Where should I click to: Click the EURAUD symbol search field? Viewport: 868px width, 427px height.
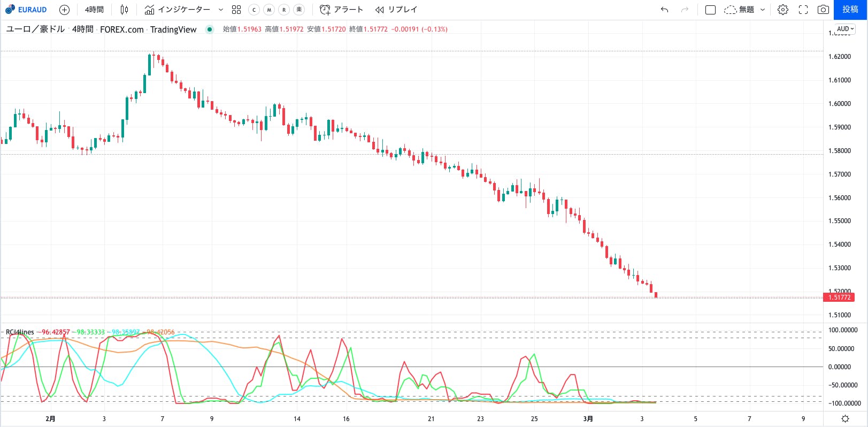pos(27,10)
